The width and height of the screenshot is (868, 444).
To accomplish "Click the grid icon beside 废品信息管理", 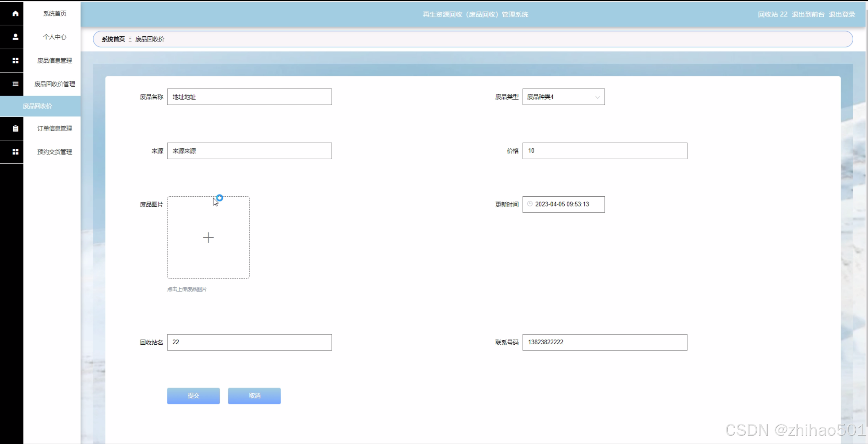I will coord(15,61).
